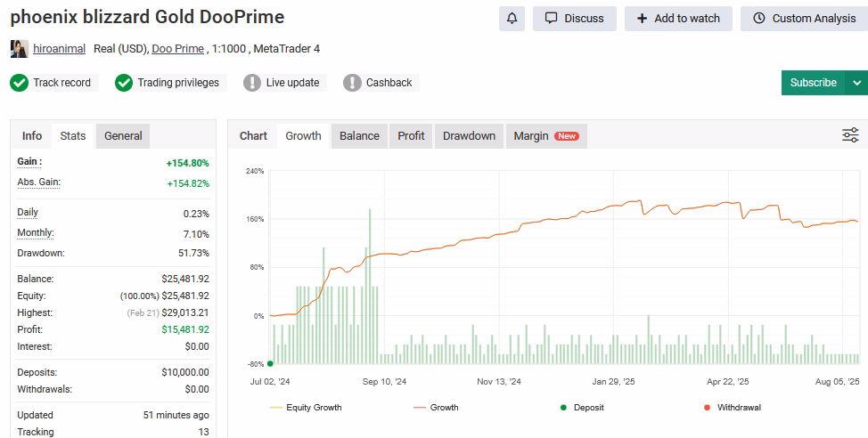
Task: Click the notification bell icon
Action: tap(512, 19)
